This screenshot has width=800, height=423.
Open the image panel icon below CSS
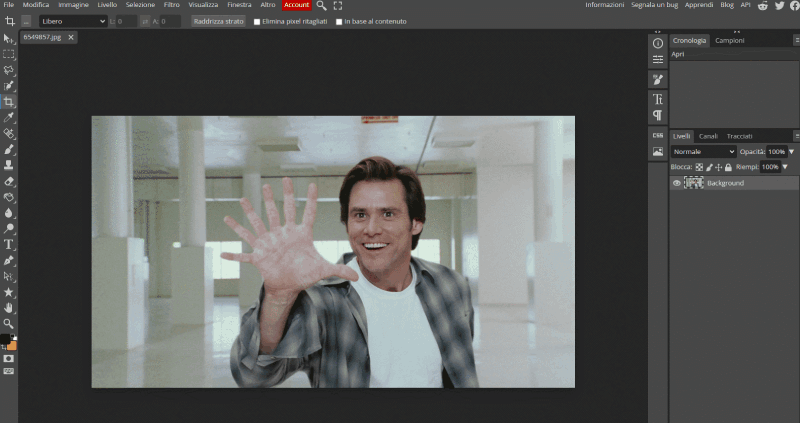pyautogui.click(x=658, y=152)
